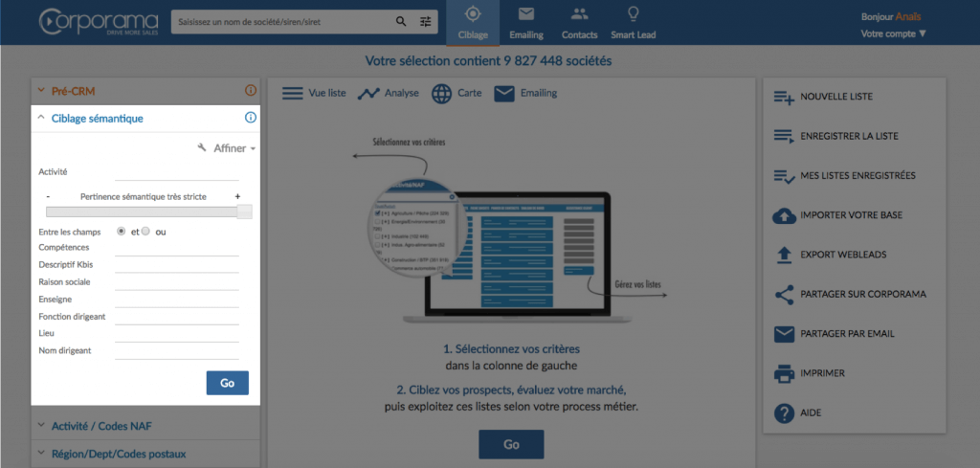Image resolution: width=980 pixels, height=468 pixels.
Task: Click the ENREGISTRER LA LISTE link
Action: click(850, 136)
